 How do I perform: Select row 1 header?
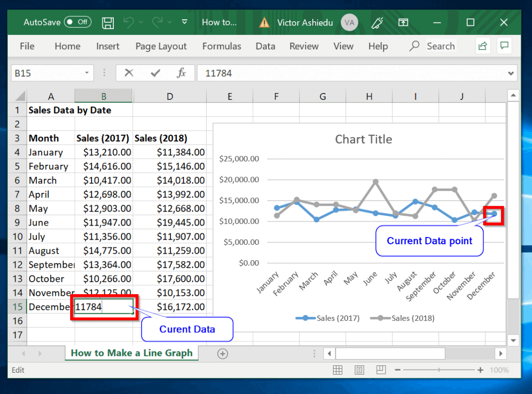click(17, 110)
